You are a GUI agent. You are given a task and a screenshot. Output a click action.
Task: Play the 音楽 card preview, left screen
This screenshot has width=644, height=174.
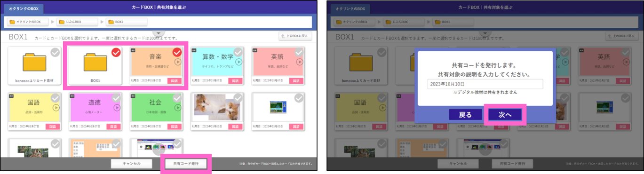click(178, 62)
